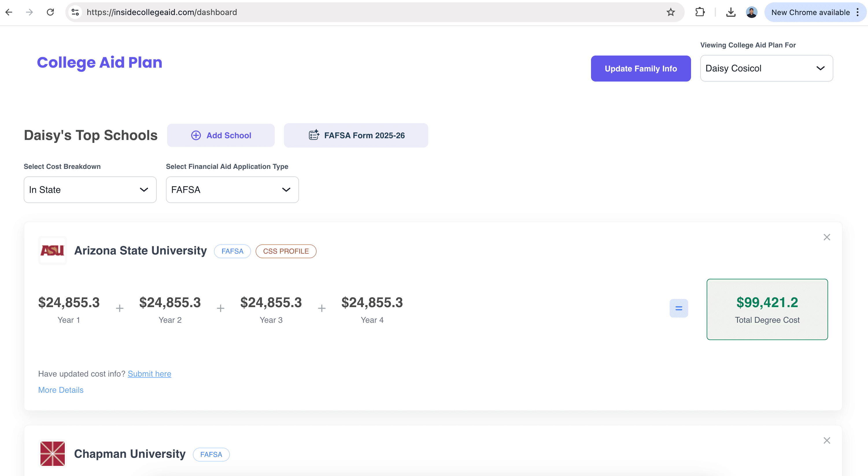868x476 pixels.
Task: Click the Year 4 cost amount
Action: (372, 302)
